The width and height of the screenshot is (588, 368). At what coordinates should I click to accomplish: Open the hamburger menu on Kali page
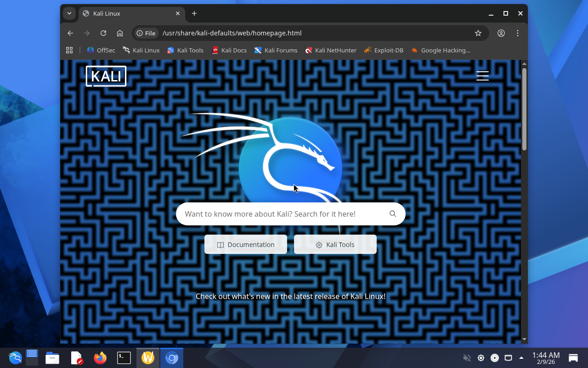click(482, 76)
